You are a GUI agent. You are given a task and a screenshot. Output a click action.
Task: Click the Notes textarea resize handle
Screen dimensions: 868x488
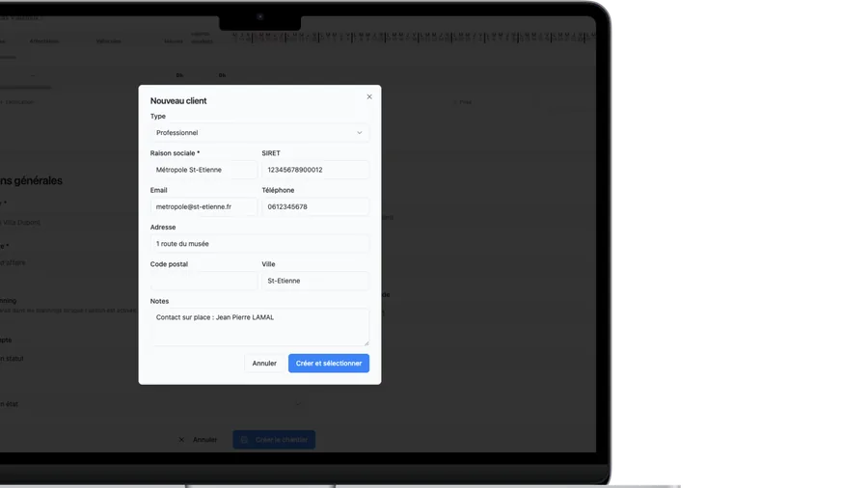pyautogui.click(x=366, y=343)
